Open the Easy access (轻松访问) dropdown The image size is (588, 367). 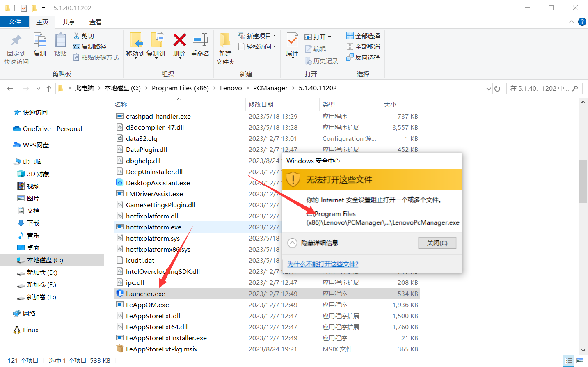pyautogui.click(x=257, y=46)
